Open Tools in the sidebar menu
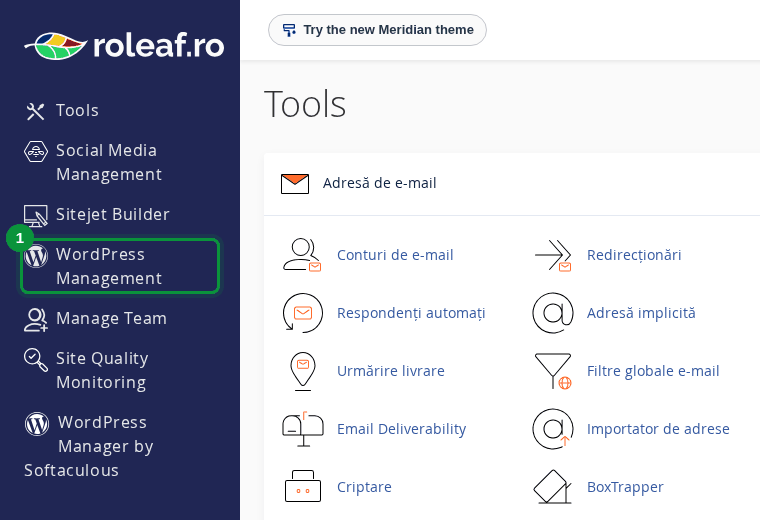Viewport: 760px width, 520px height. [x=77, y=110]
